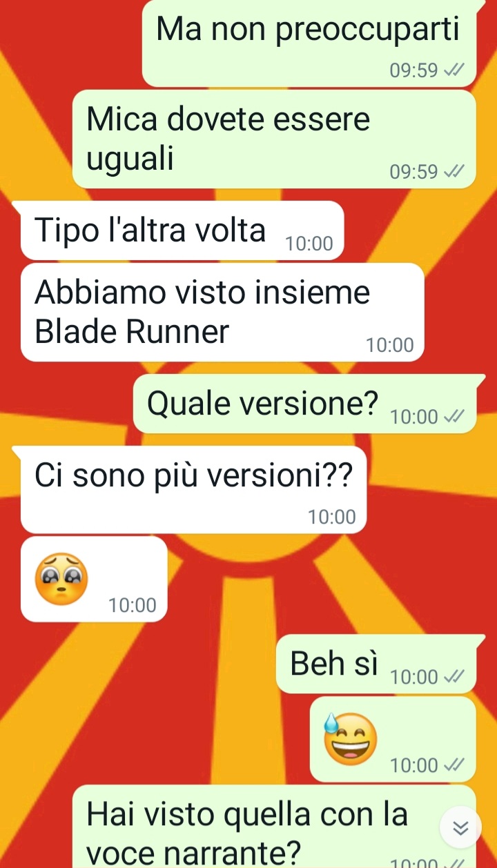497x868 pixels.
Task: Select the 'Mica dovete essere uguali' bubble
Action: click(x=274, y=139)
